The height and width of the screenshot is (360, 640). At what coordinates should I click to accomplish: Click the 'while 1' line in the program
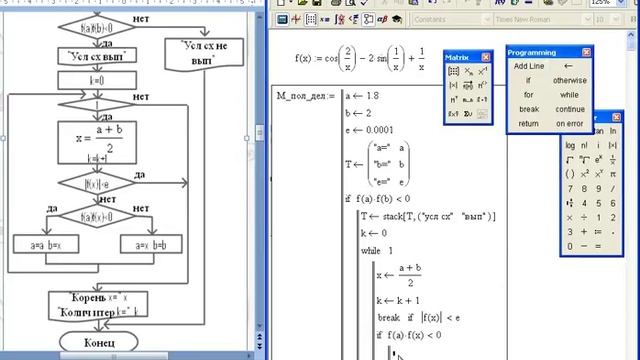tap(377, 251)
